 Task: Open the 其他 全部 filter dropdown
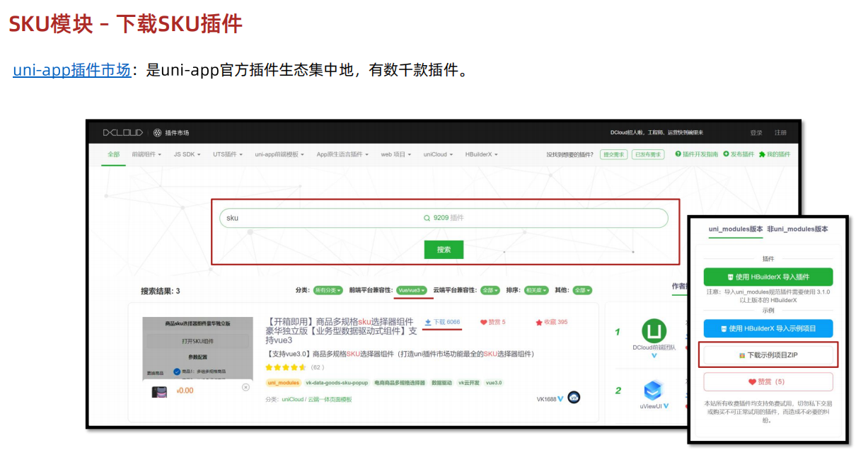[582, 290]
